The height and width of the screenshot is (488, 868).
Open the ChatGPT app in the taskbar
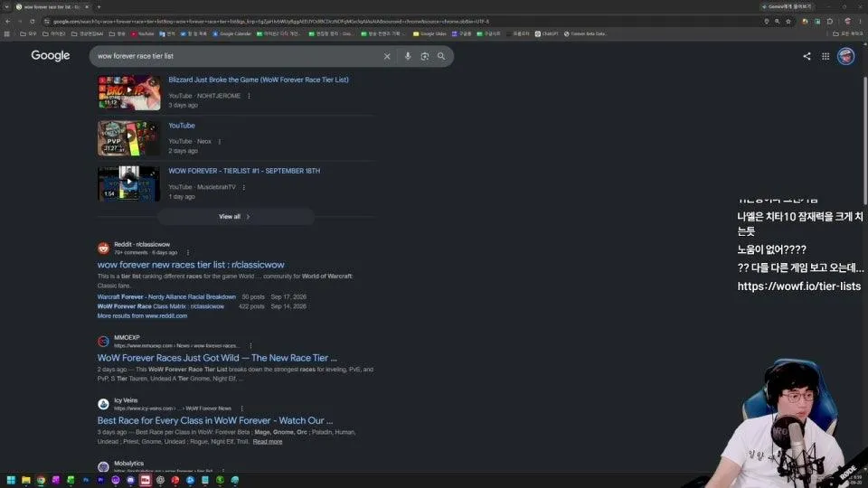(x=160, y=480)
